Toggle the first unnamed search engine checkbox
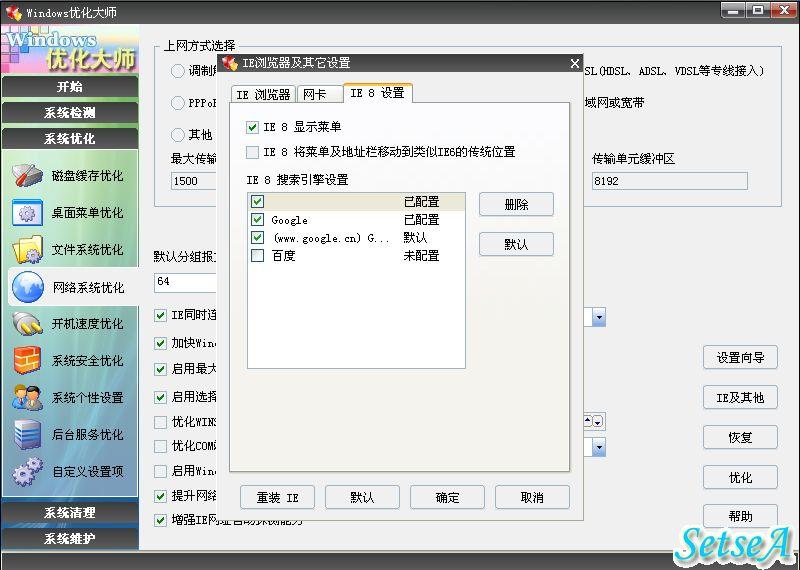The height and width of the screenshot is (570, 800). (257, 202)
